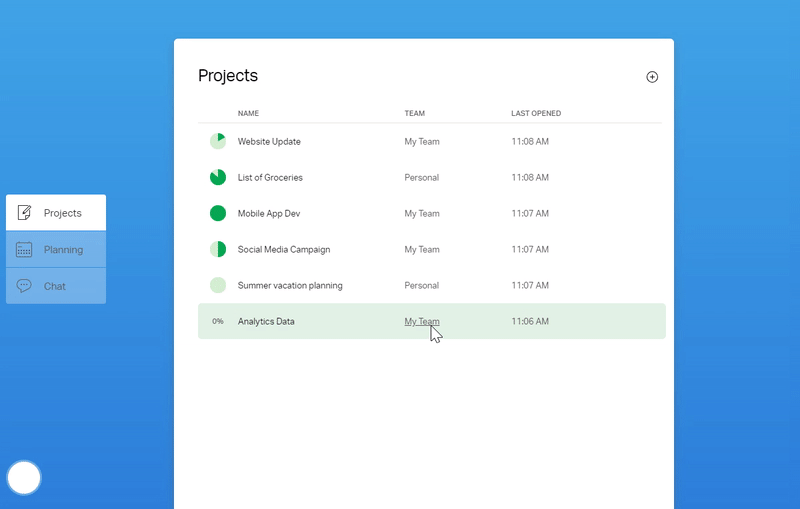Click My Team in the Mobile App Dev row
800x509 pixels.
click(x=422, y=214)
